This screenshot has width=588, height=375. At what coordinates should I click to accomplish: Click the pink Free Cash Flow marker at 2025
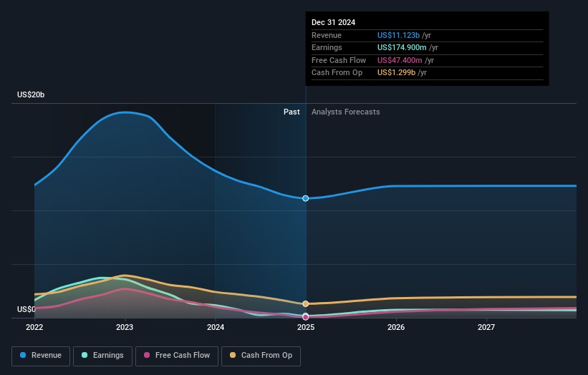(x=306, y=316)
